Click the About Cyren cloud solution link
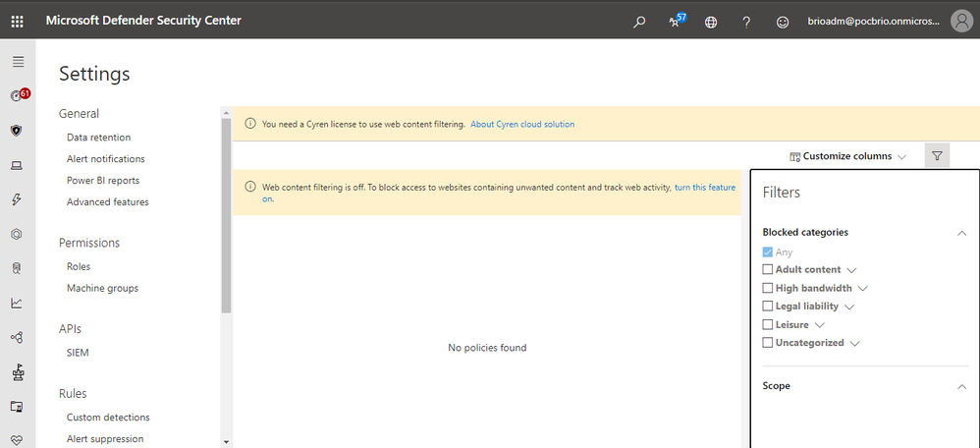This screenshot has width=980, height=448. pos(522,125)
